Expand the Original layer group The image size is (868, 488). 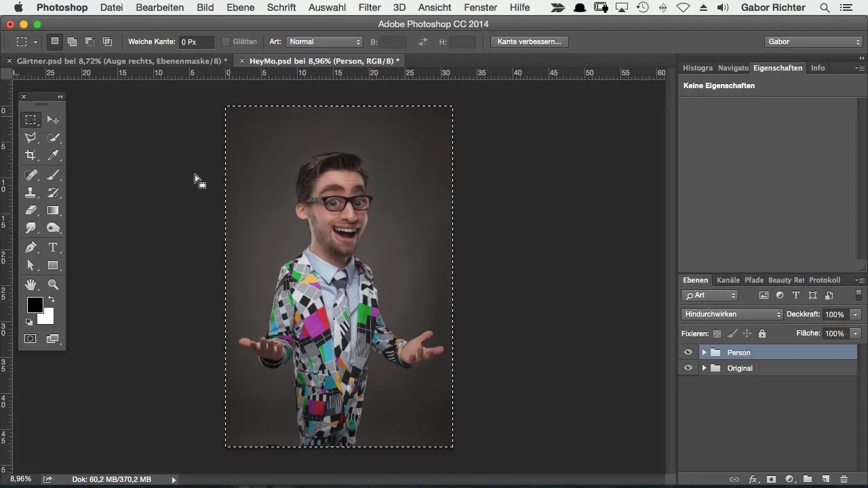[705, 368]
